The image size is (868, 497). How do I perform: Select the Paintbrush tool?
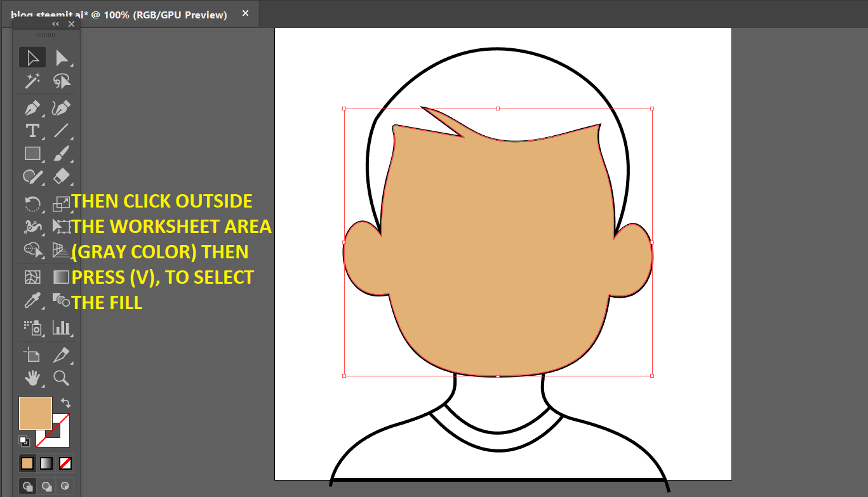pyautogui.click(x=62, y=154)
